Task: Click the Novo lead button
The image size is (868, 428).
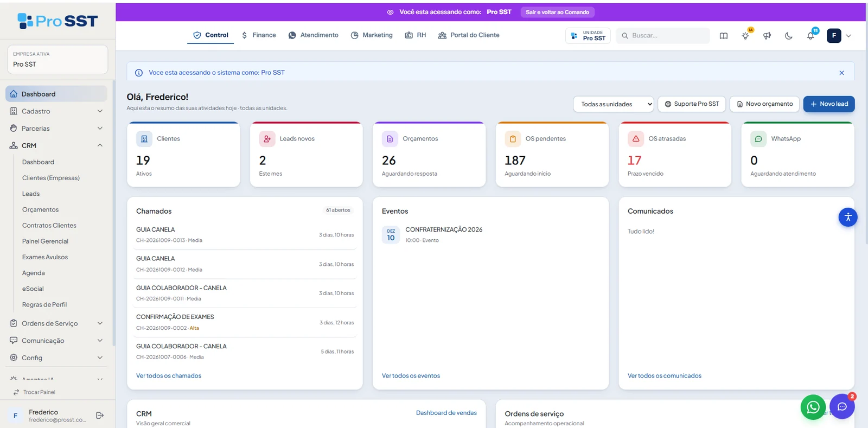Action: pos(829,104)
